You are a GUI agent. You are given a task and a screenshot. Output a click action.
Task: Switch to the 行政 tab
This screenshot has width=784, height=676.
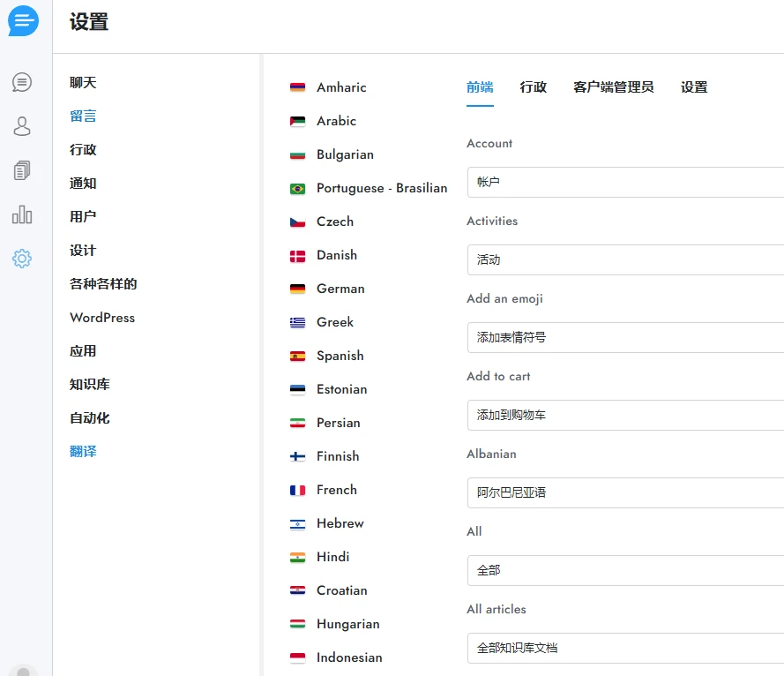point(533,87)
